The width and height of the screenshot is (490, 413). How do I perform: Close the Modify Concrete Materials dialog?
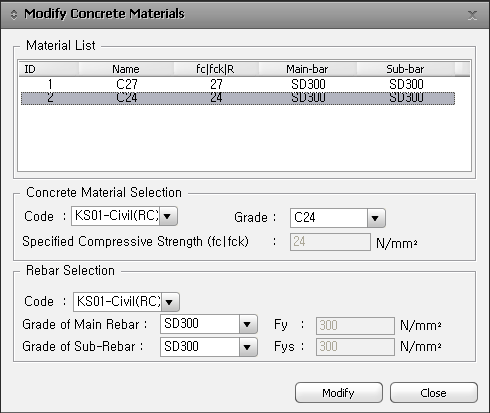pos(472,15)
